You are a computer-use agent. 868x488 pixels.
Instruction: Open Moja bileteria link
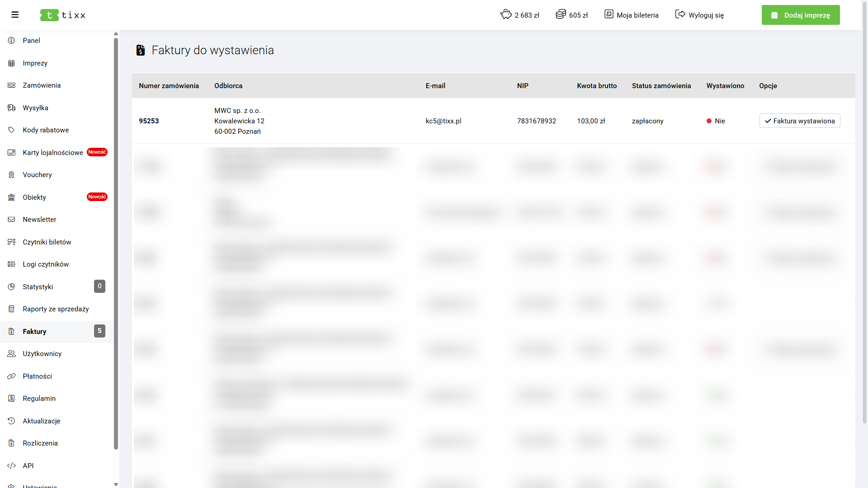click(632, 15)
